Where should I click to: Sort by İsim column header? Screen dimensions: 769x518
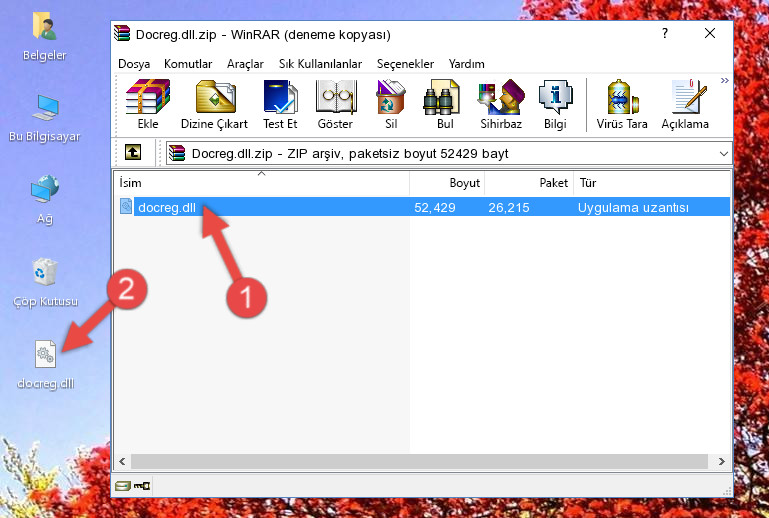click(x=262, y=183)
